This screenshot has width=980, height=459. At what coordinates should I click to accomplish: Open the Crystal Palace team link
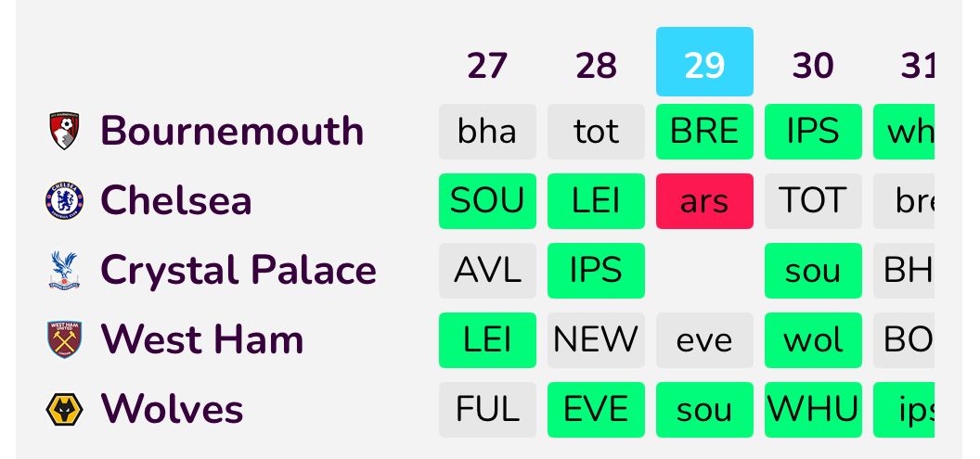coord(238,270)
